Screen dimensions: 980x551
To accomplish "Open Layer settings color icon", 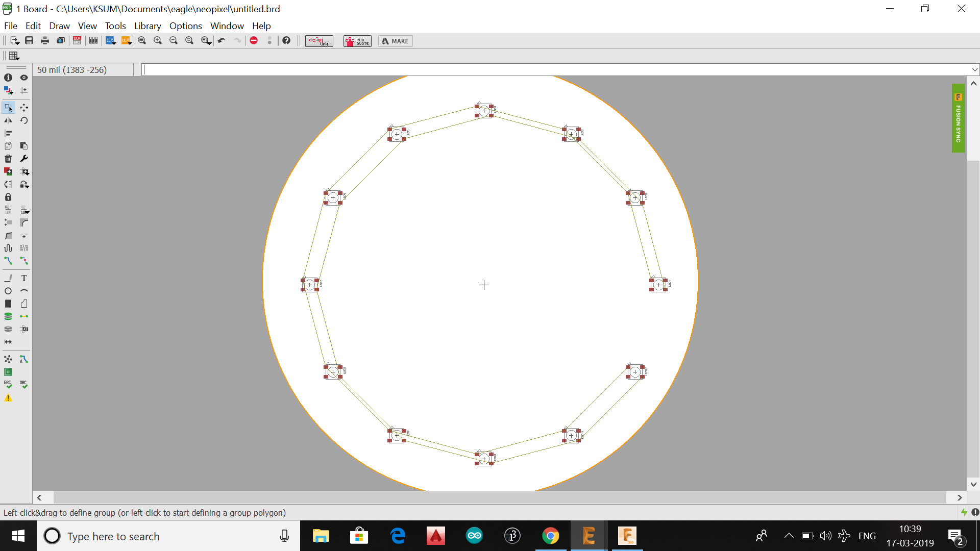I will (x=8, y=90).
